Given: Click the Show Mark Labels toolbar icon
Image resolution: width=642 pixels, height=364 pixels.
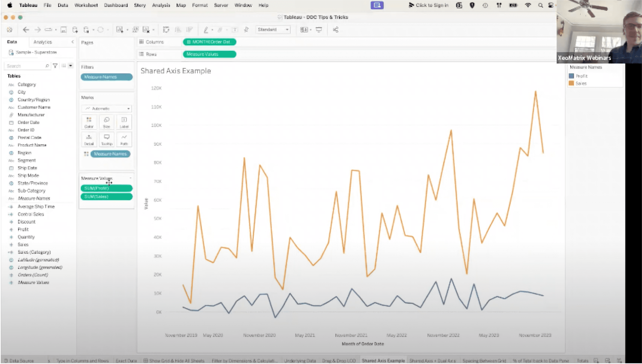Looking at the screenshot, I should pos(234,30).
